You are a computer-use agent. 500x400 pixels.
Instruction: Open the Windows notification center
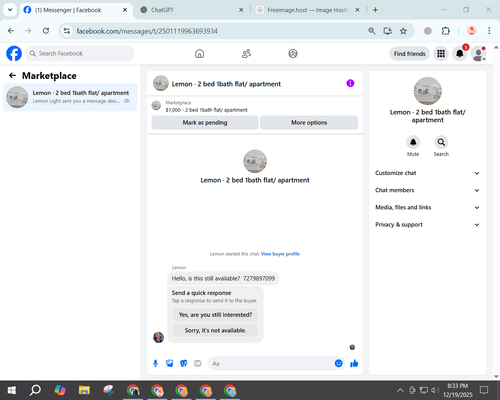[484, 390]
